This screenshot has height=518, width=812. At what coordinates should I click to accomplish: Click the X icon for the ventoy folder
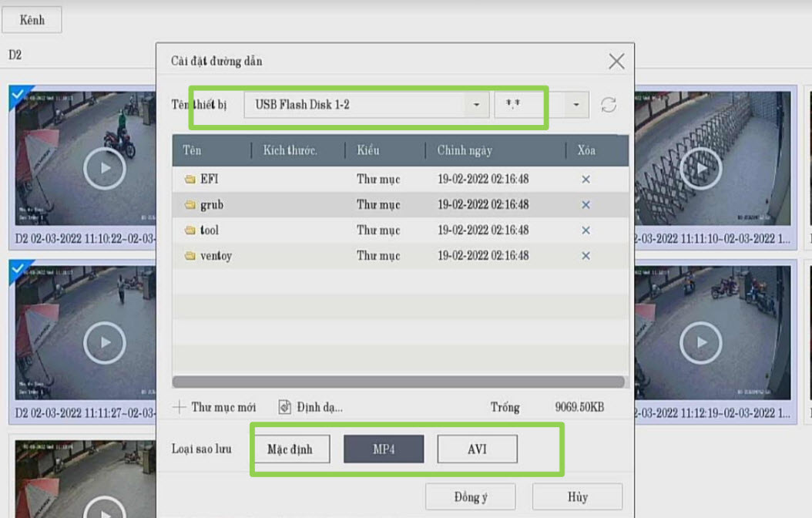(586, 256)
